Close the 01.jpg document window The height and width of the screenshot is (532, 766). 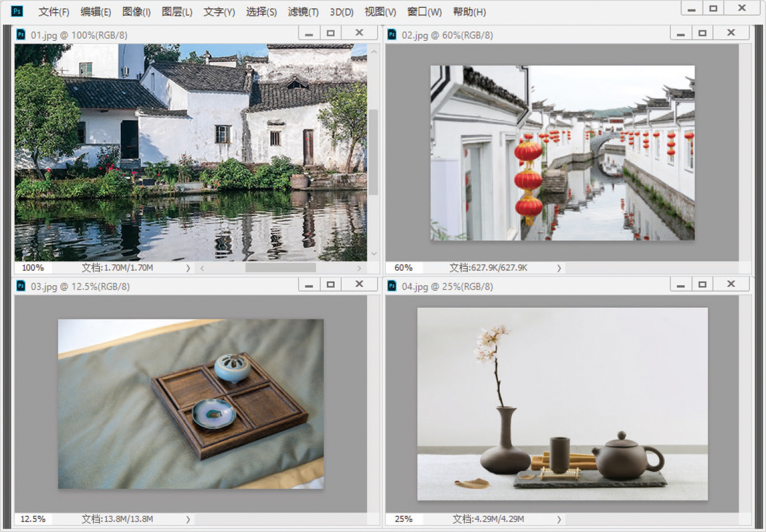coord(359,33)
